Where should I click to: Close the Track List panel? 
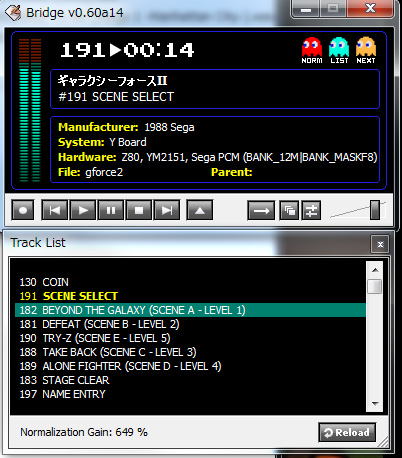point(380,244)
